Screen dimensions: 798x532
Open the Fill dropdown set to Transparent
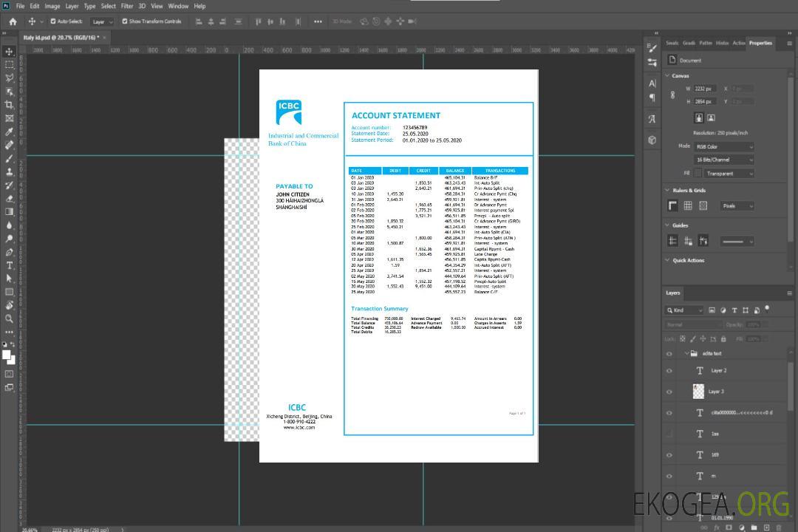point(729,173)
